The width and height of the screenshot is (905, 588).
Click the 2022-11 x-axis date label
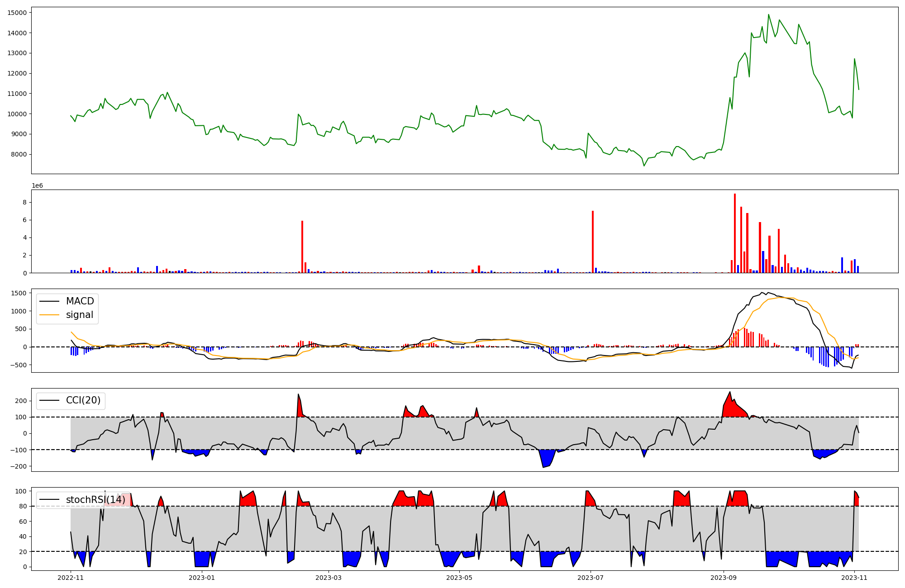pos(71,578)
